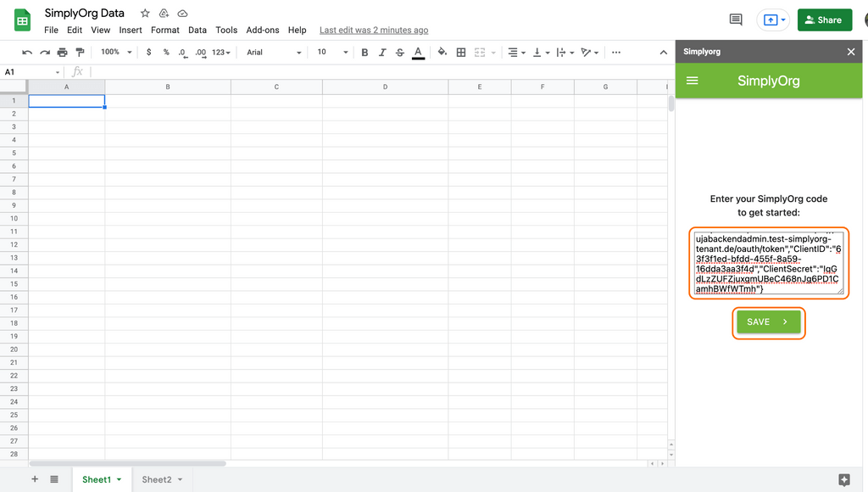Open the Help menu
This screenshot has width=868, height=492.
pyautogui.click(x=297, y=30)
